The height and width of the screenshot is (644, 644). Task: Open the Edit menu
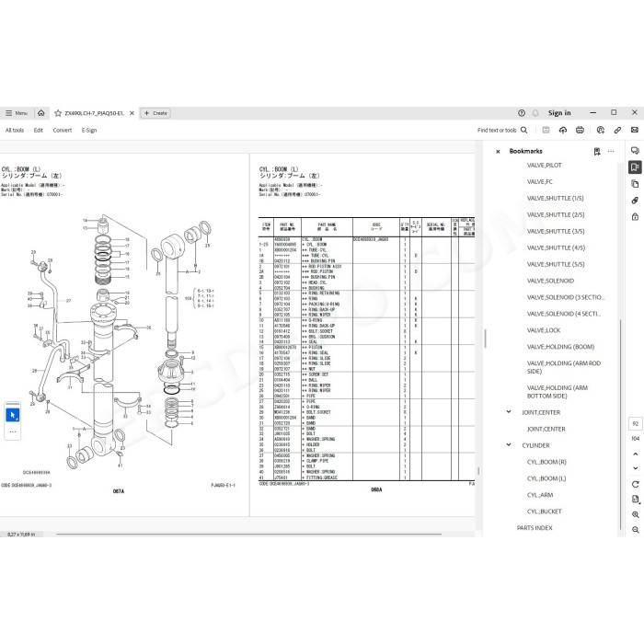pyautogui.click(x=39, y=131)
